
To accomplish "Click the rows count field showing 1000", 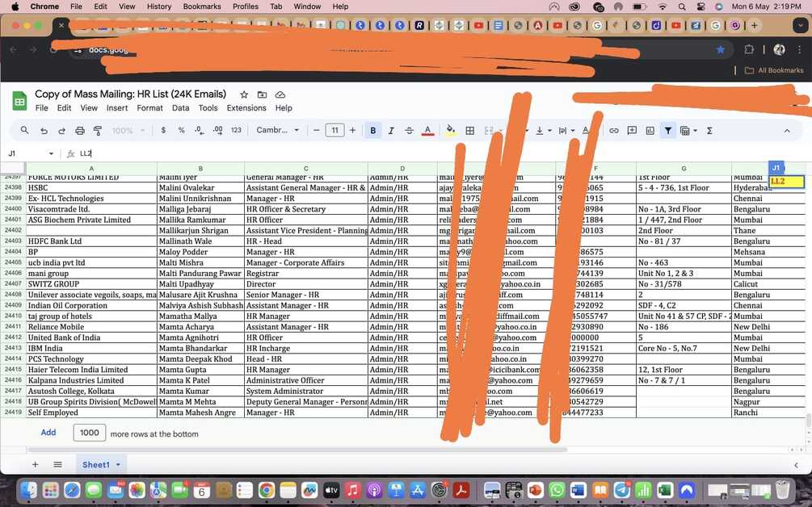I will click(90, 433).
